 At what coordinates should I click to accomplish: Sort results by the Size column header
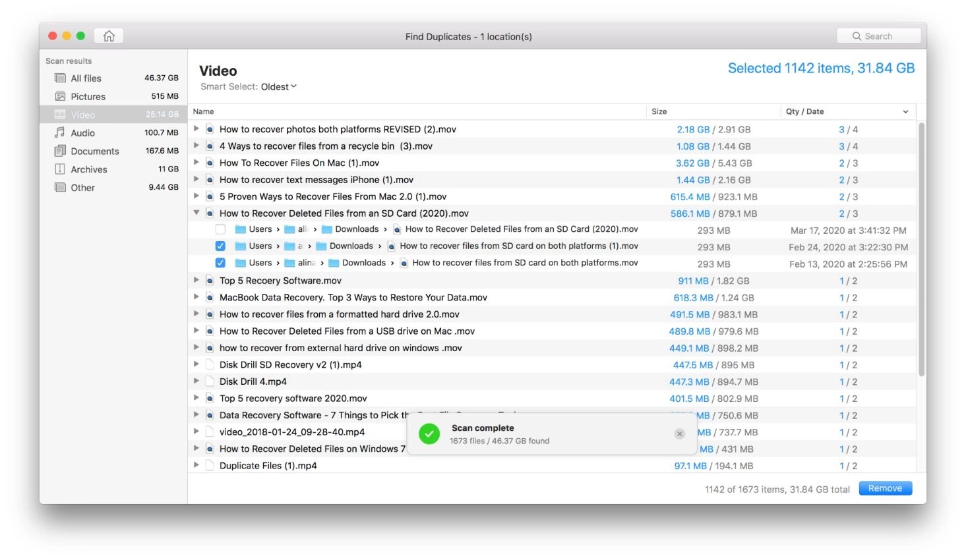[x=659, y=111]
